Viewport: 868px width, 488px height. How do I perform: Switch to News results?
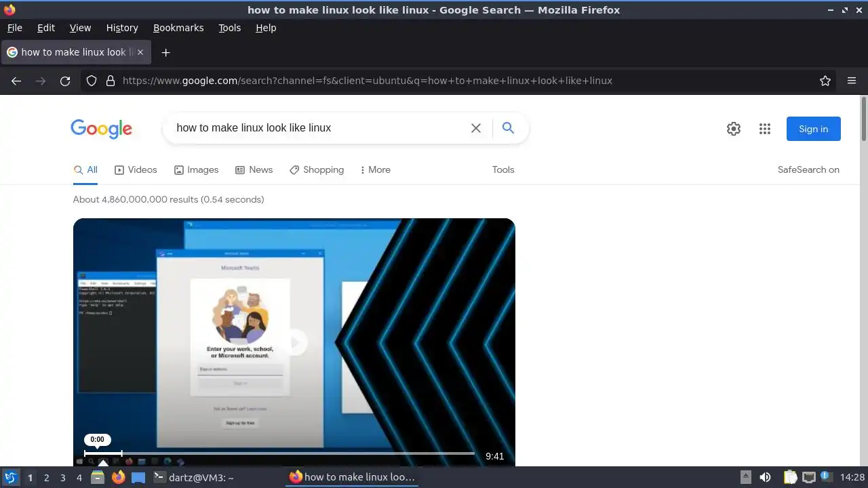click(x=254, y=170)
